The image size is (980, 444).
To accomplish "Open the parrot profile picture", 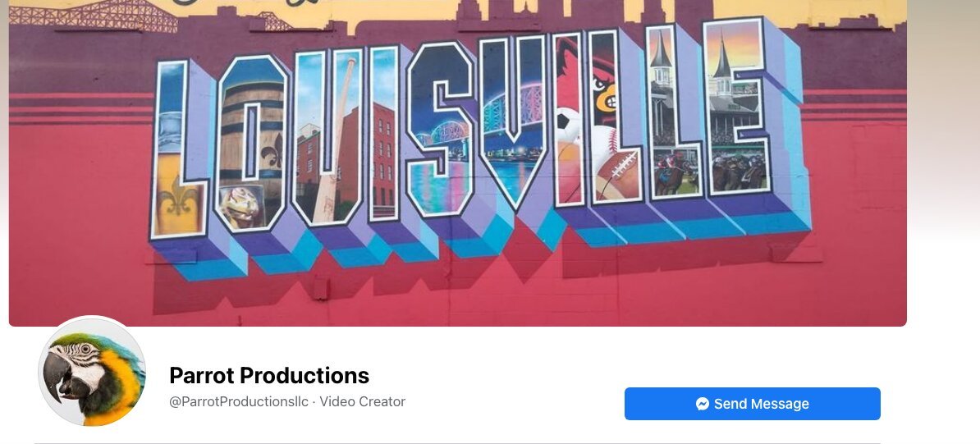I will point(92,372).
